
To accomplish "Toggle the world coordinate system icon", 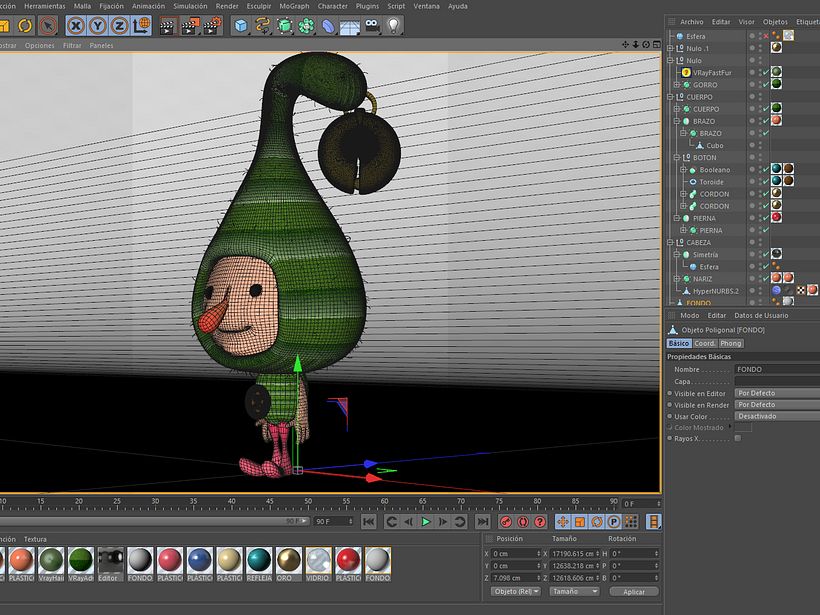I will click(x=141, y=26).
